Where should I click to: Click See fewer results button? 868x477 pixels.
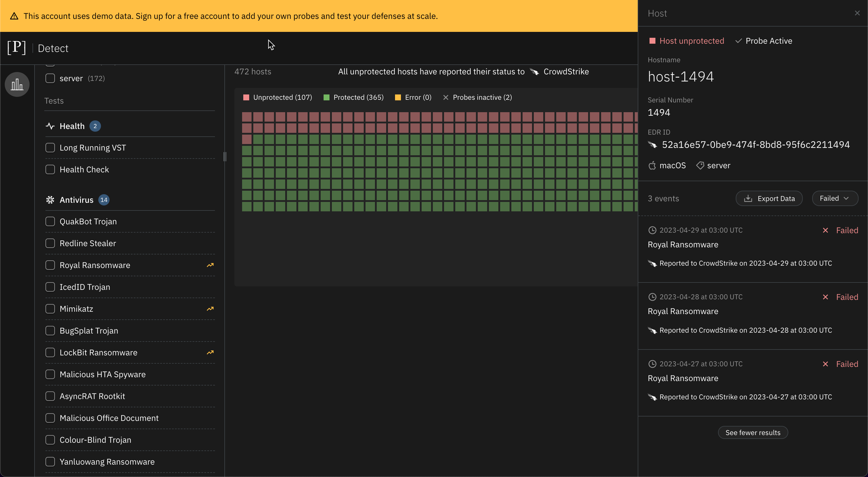[x=753, y=432]
